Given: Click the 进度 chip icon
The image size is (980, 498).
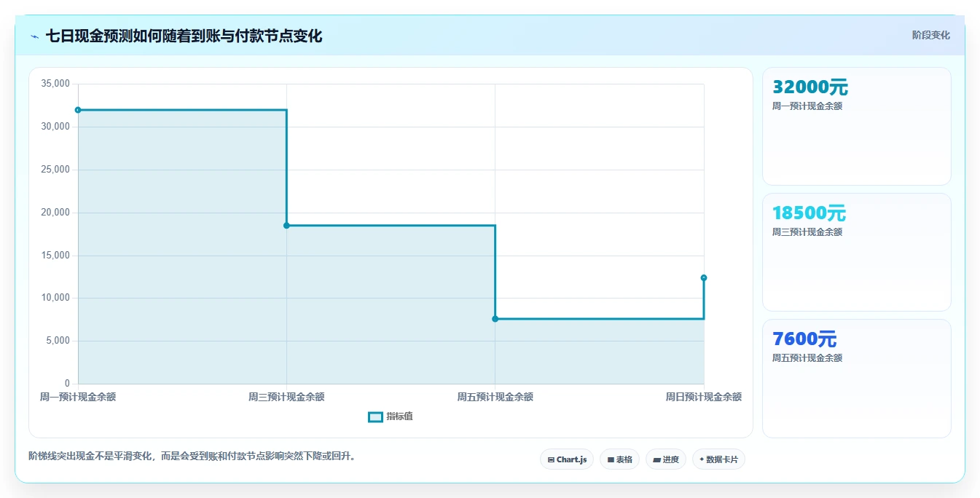Looking at the screenshot, I should tap(656, 460).
